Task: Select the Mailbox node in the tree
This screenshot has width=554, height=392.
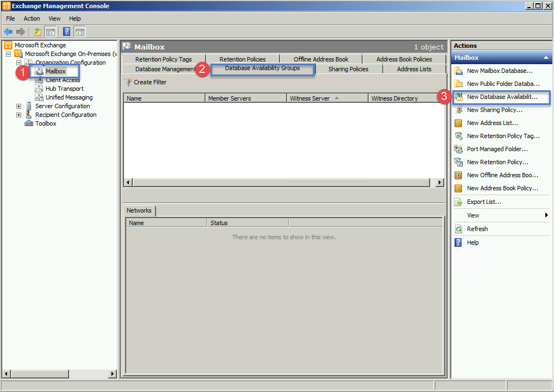Action: (55, 71)
